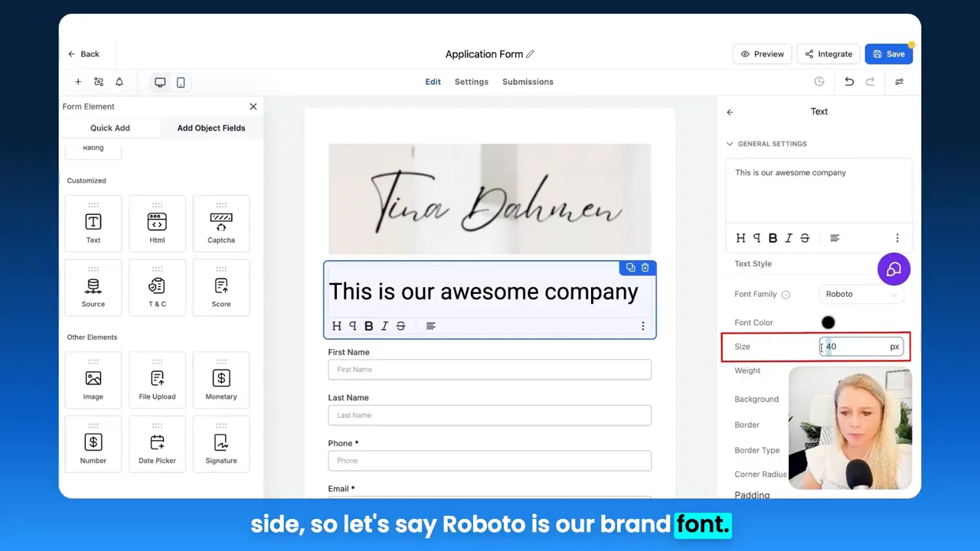Click the undo icon
The height and width of the screenshot is (551, 980).
point(849,82)
